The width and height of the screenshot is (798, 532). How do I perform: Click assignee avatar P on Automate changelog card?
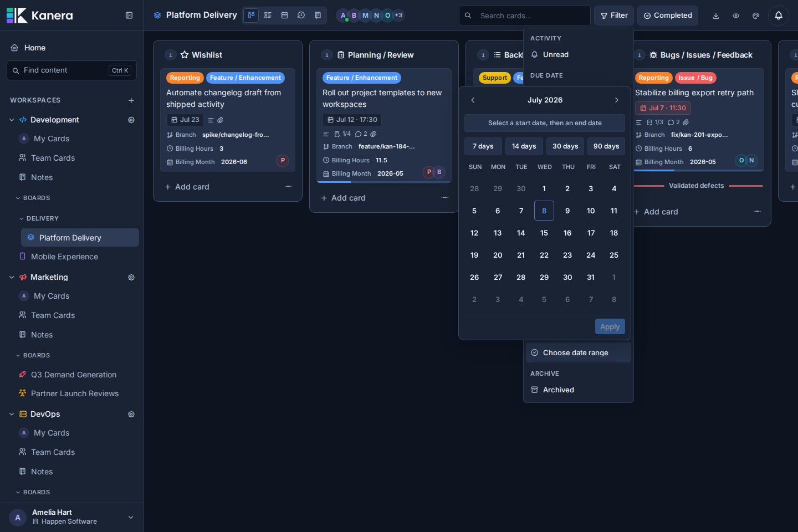pos(283,161)
